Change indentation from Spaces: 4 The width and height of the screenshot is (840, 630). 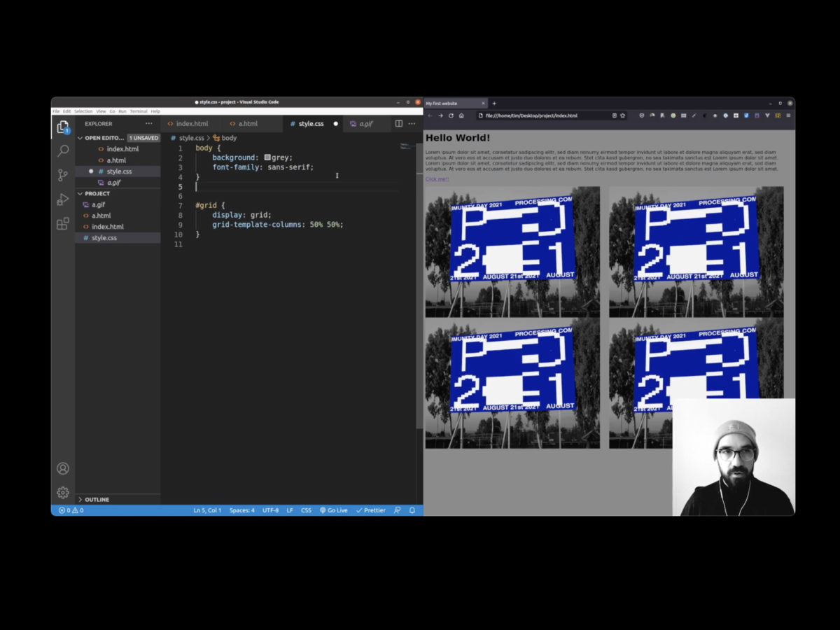point(242,510)
